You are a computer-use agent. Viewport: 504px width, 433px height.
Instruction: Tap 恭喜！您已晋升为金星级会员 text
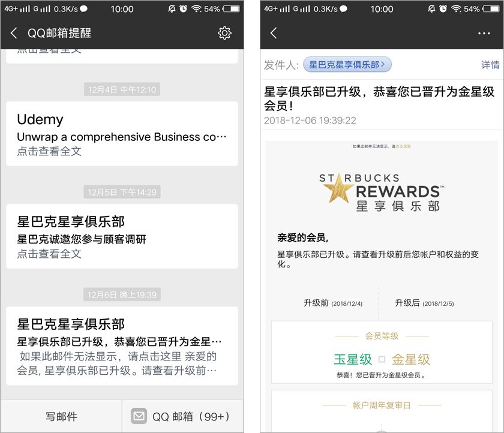click(x=382, y=375)
